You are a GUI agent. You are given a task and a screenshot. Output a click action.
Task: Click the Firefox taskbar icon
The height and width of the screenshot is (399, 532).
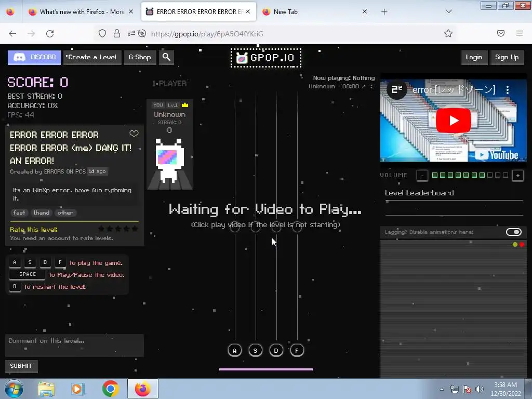click(x=143, y=389)
